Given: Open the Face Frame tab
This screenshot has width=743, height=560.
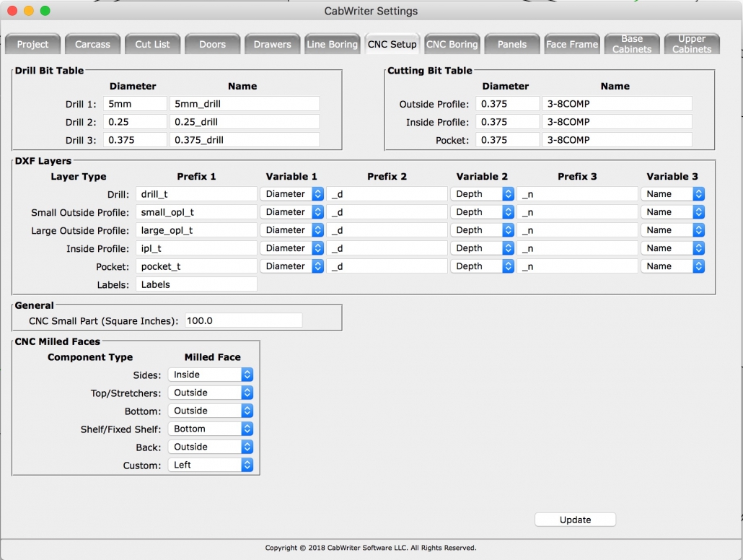Looking at the screenshot, I should click(x=572, y=43).
